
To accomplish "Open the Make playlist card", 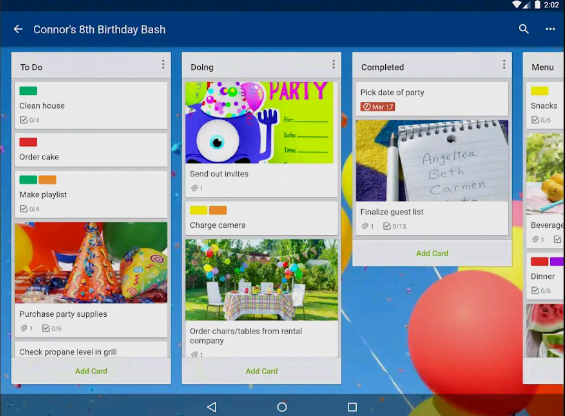I will click(91, 194).
